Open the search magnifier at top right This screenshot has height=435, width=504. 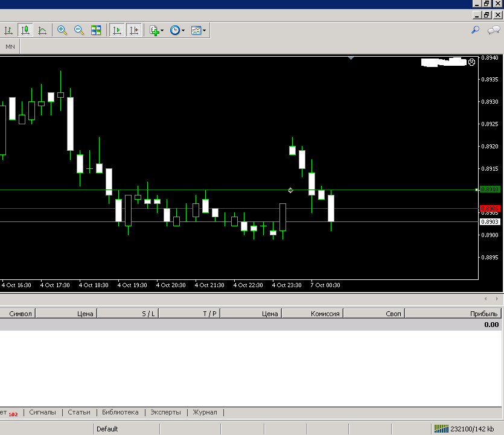475,30
